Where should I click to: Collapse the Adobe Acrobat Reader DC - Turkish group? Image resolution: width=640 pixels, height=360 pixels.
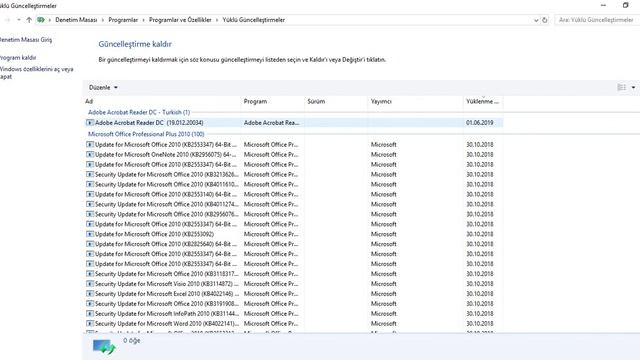139,112
